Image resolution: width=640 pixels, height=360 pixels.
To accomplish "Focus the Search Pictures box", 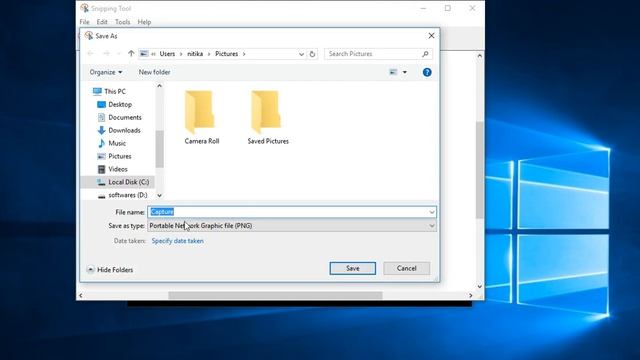I will click(378, 54).
